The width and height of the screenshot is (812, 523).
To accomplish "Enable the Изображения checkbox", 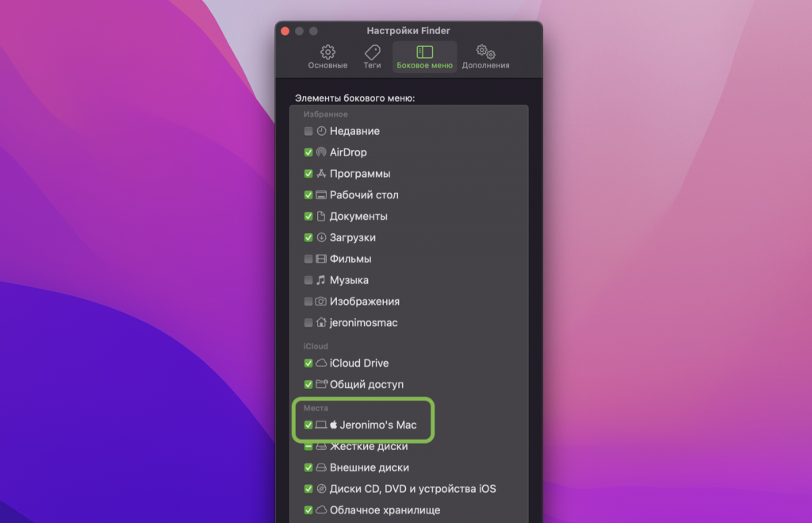I will tap(308, 301).
